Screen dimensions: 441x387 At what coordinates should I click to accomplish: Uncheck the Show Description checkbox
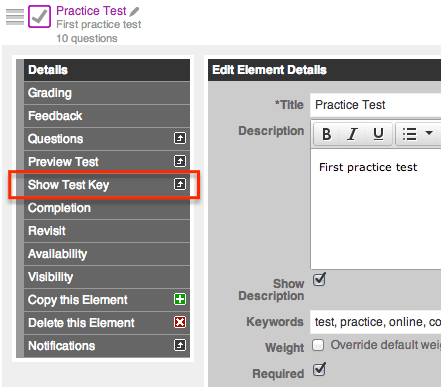(x=319, y=279)
